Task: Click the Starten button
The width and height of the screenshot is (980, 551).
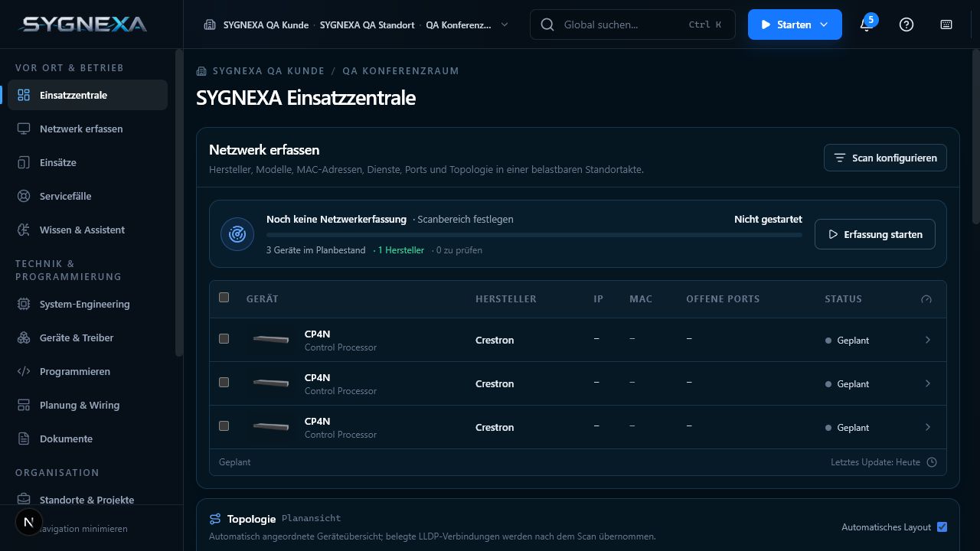Action: pyautogui.click(x=795, y=24)
